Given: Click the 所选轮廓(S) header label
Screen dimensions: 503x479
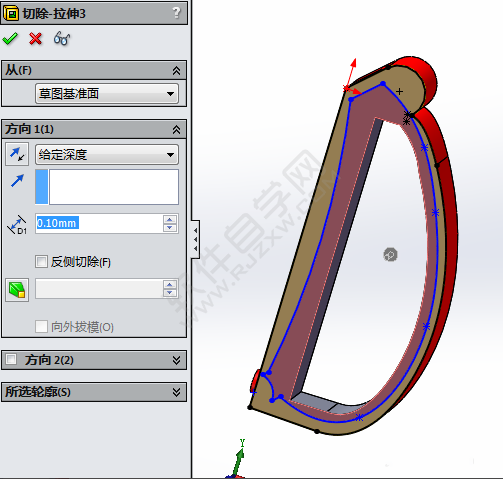Looking at the screenshot, I should click(38, 392).
